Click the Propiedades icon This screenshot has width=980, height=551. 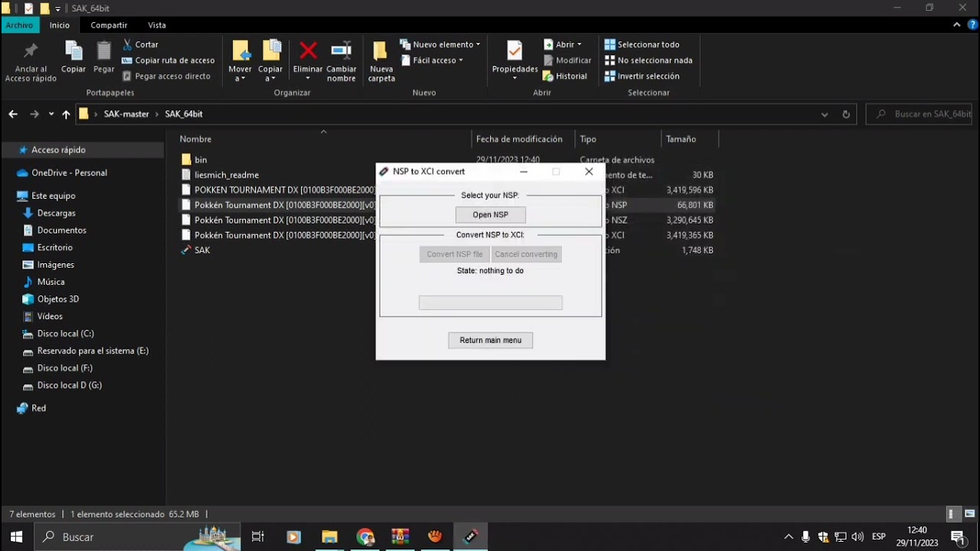pyautogui.click(x=514, y=51)
